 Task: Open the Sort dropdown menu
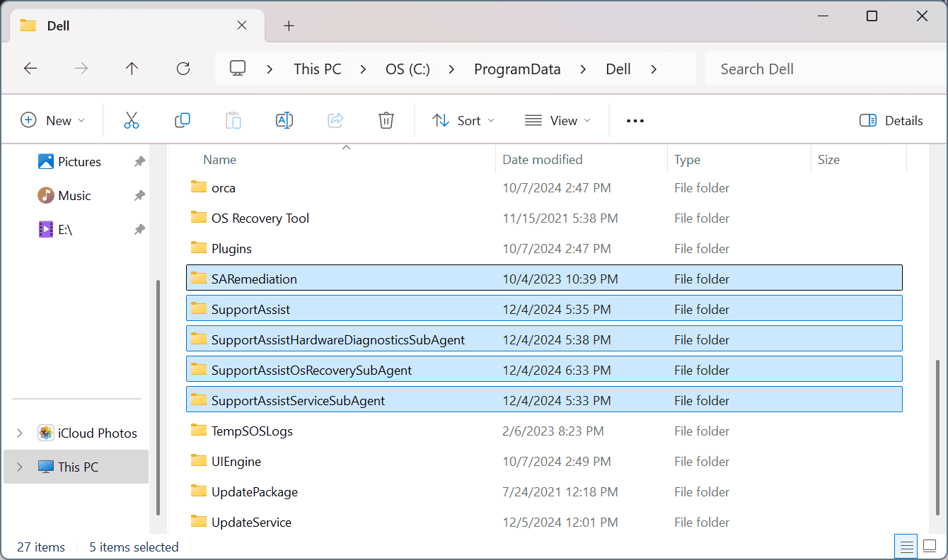click(x=463, y=121)
